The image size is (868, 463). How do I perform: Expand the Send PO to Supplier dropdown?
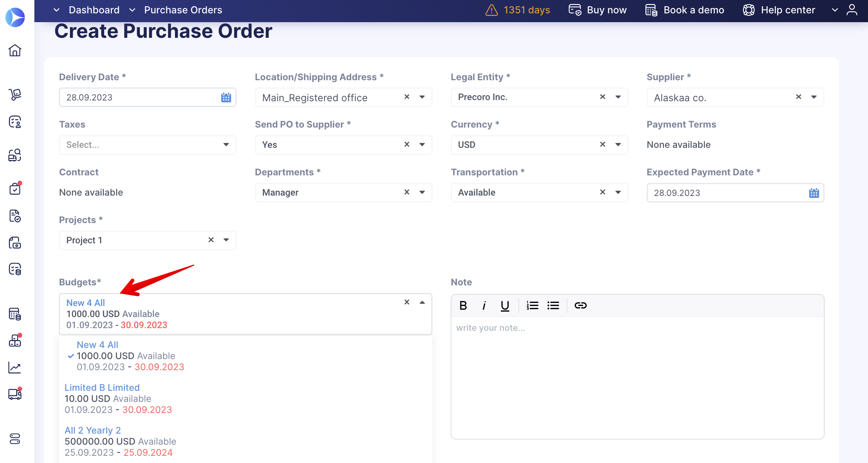tap(422, 144)
